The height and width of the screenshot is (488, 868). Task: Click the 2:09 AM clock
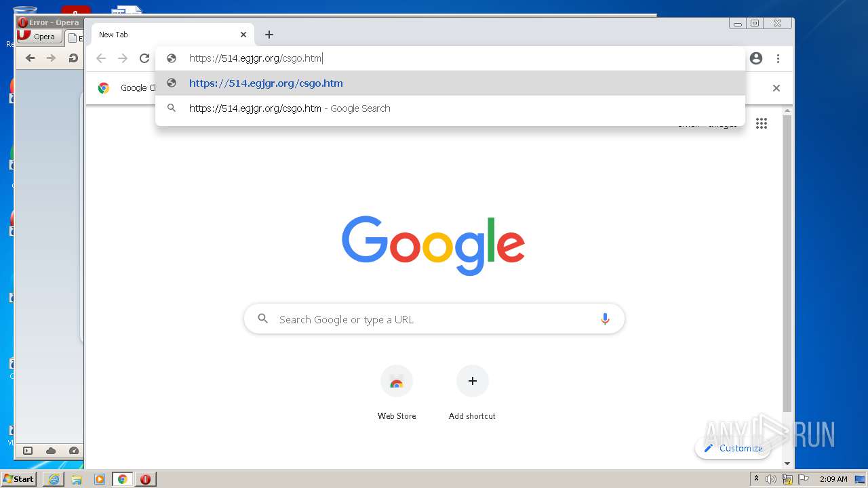coord(833,479)
